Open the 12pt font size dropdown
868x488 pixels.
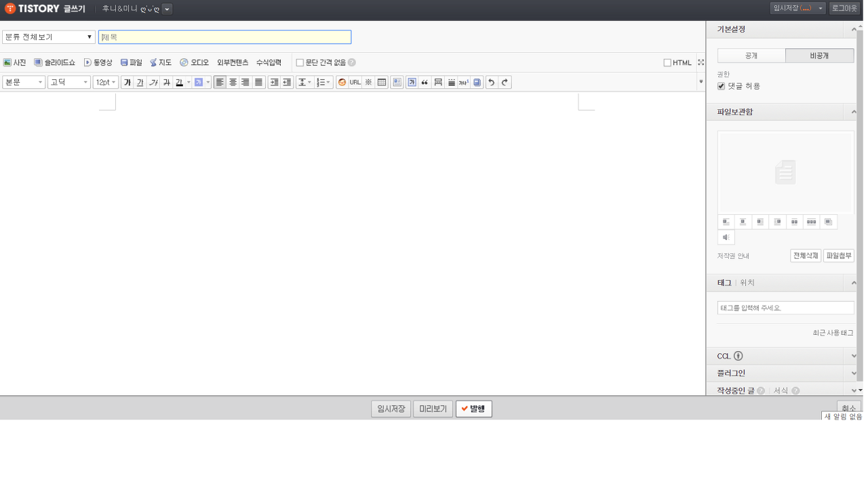(106, 83)
